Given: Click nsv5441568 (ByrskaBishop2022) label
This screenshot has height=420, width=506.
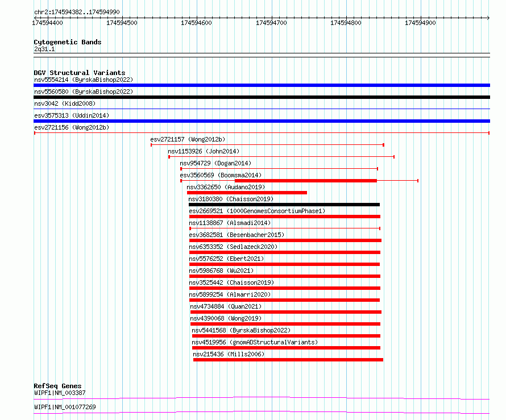Looking at the screenshot, I should coord(241,330).
